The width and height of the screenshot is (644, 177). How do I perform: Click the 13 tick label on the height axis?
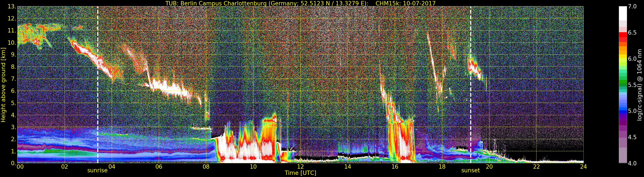12,7
